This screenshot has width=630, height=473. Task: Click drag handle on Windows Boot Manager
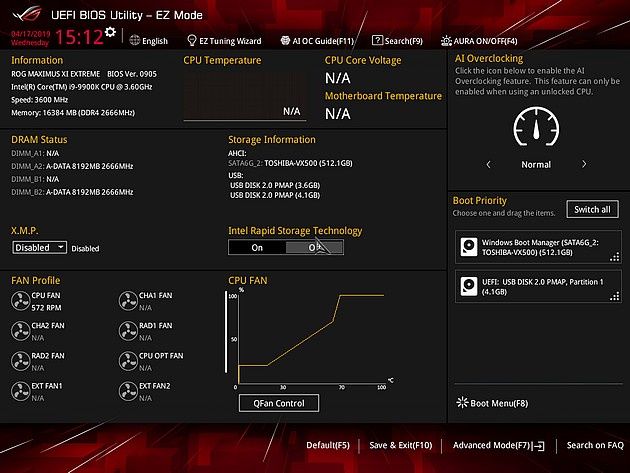pyautogui.click(x=615, y=257)
